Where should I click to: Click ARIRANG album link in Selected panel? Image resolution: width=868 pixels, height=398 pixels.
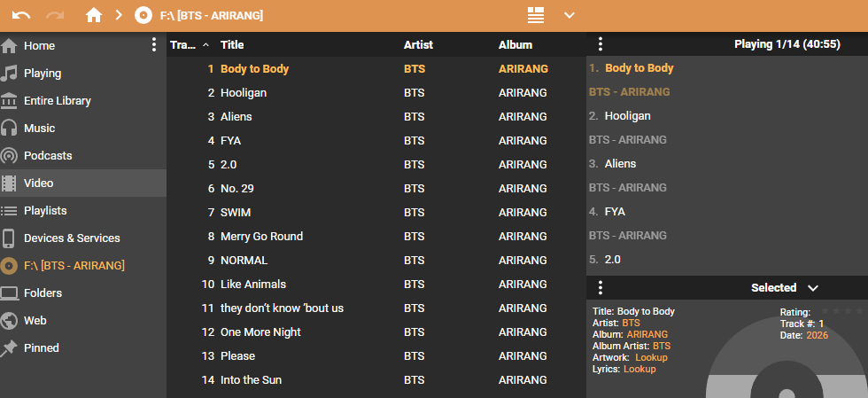coord(647,334)
